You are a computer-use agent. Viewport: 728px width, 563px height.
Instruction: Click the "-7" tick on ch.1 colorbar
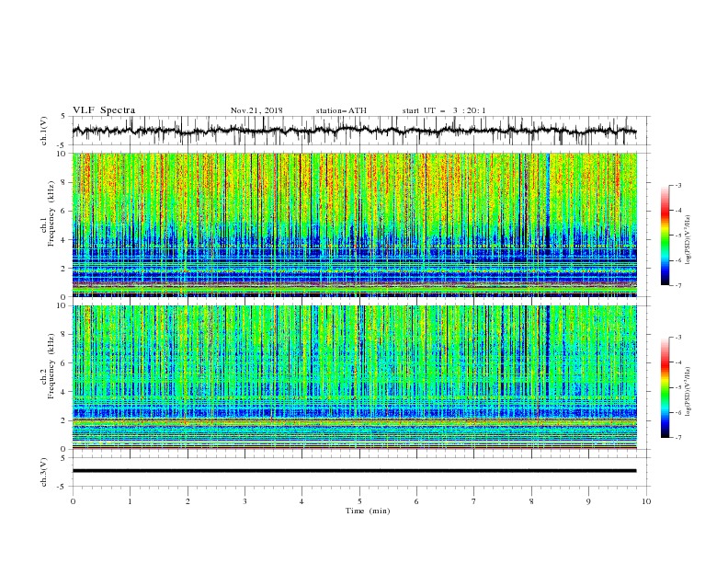coord(677,285)
